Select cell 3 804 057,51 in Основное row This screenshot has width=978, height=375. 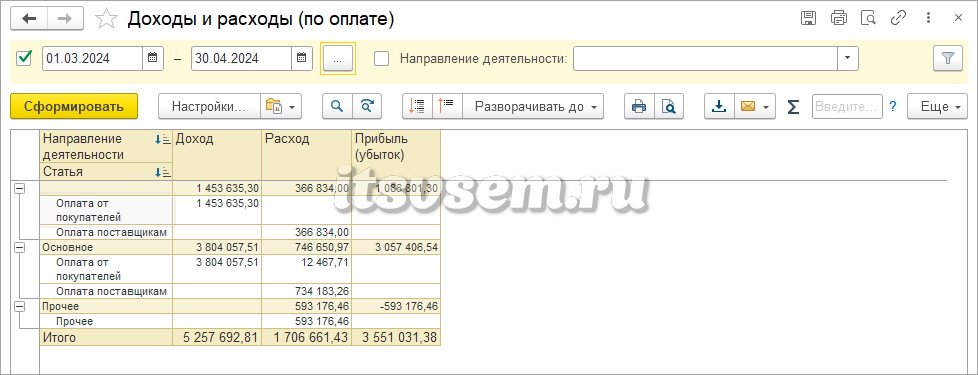pyautogui.click(x=216, y=248)
